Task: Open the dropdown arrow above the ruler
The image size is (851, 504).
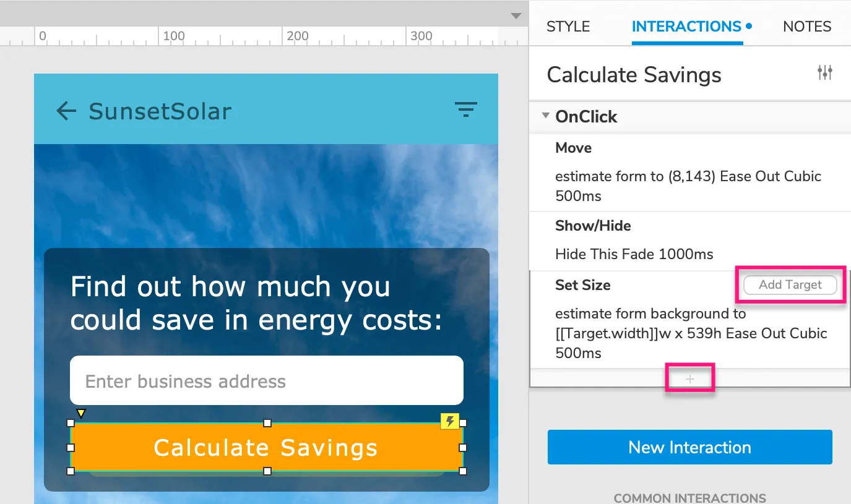Action: (516, 16)
